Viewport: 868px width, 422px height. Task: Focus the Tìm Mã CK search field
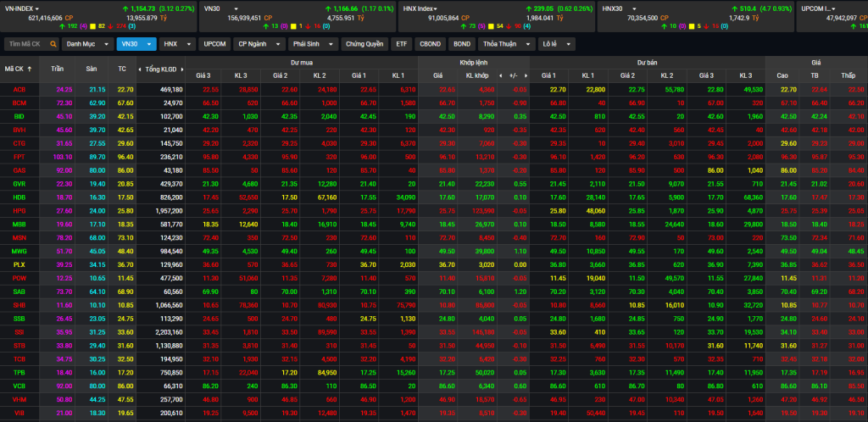tap(25, 43)
